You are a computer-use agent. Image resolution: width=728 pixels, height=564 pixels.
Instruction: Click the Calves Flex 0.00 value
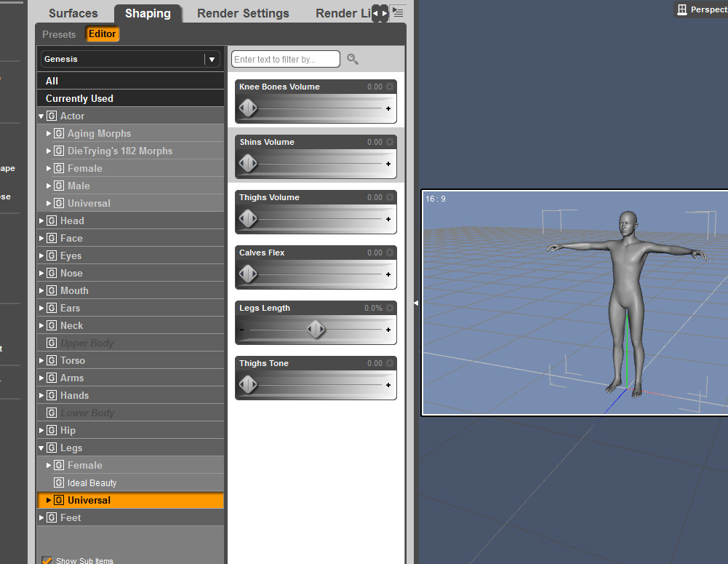375,253
